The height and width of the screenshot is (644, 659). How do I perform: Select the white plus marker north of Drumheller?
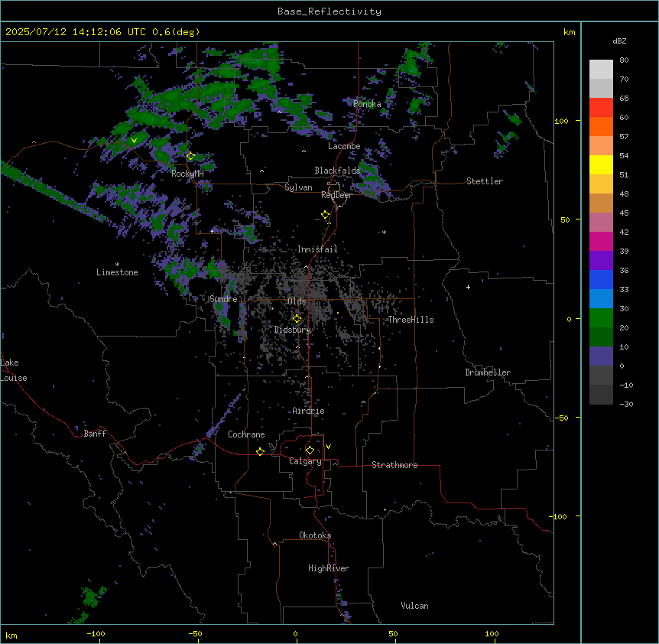(x=468, y=287)
